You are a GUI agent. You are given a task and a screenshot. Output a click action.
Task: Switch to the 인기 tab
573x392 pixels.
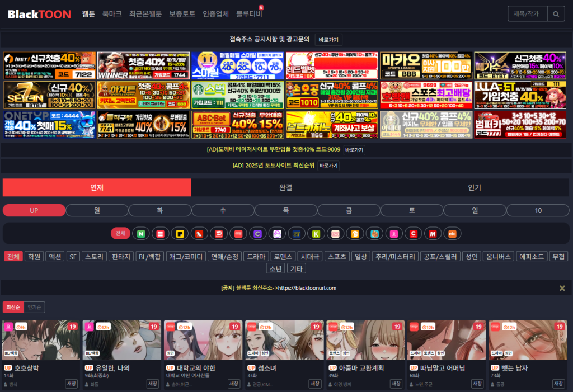pyautogui.click(x=475, y=187)
